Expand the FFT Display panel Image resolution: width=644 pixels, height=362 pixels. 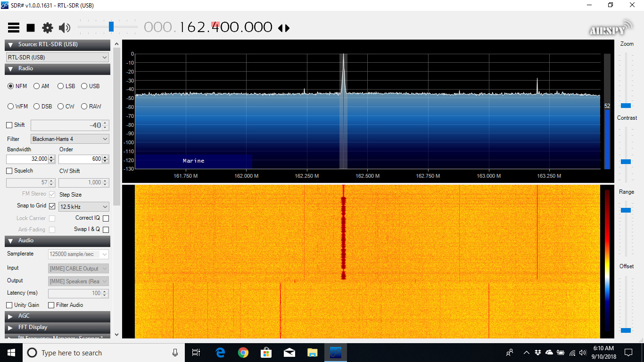[x=58, y=327]
